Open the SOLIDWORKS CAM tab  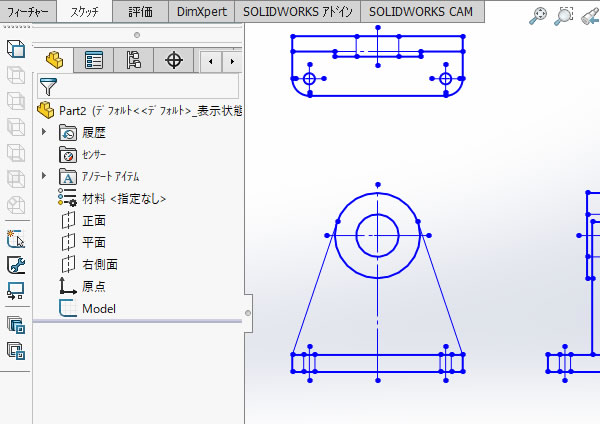pyautogui.click(x=421, y=11)
